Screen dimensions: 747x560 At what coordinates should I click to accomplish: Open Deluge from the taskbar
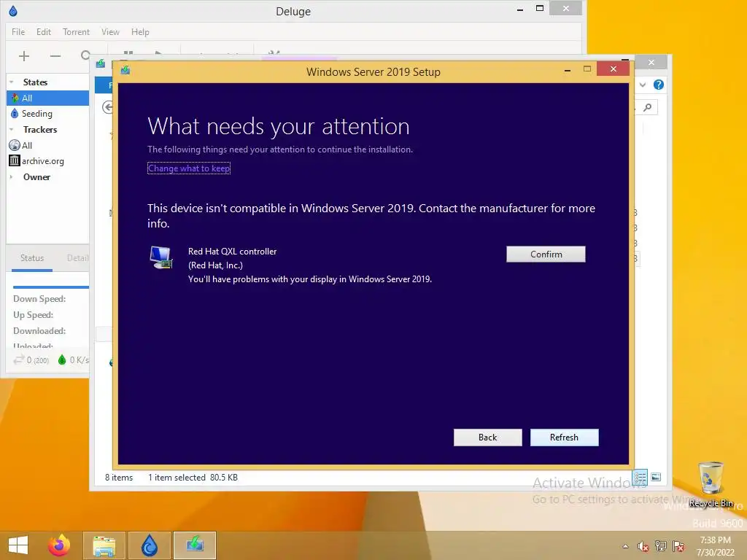150,545
